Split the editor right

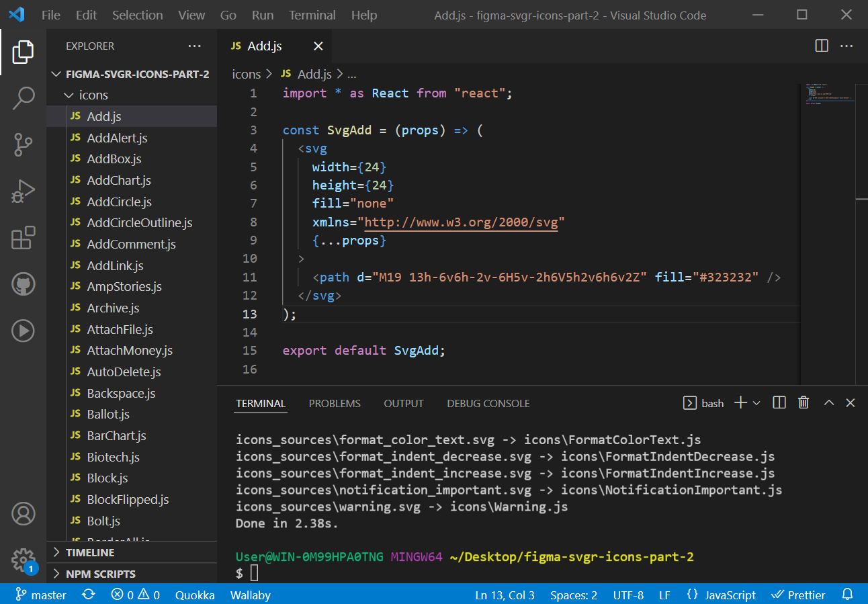point(821,46)
